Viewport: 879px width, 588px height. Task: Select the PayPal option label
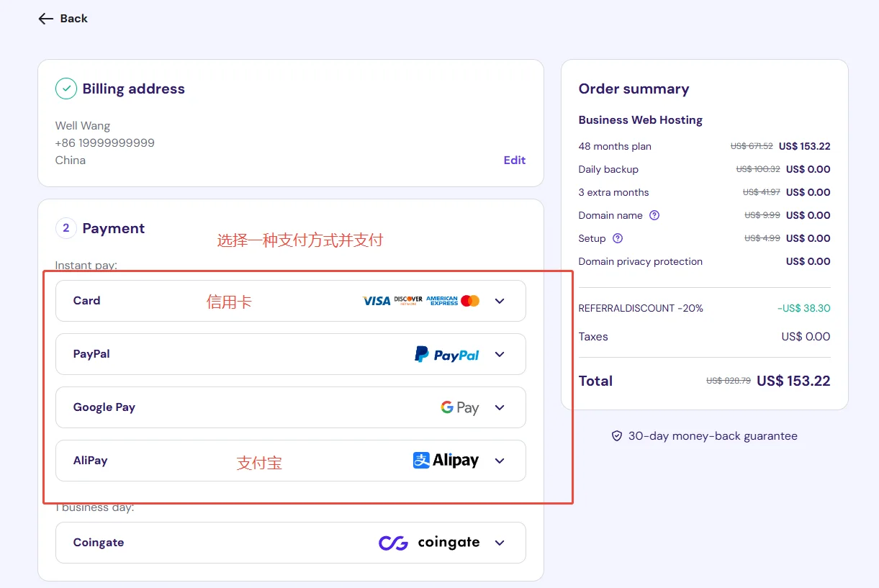click(x=91, y=354)
